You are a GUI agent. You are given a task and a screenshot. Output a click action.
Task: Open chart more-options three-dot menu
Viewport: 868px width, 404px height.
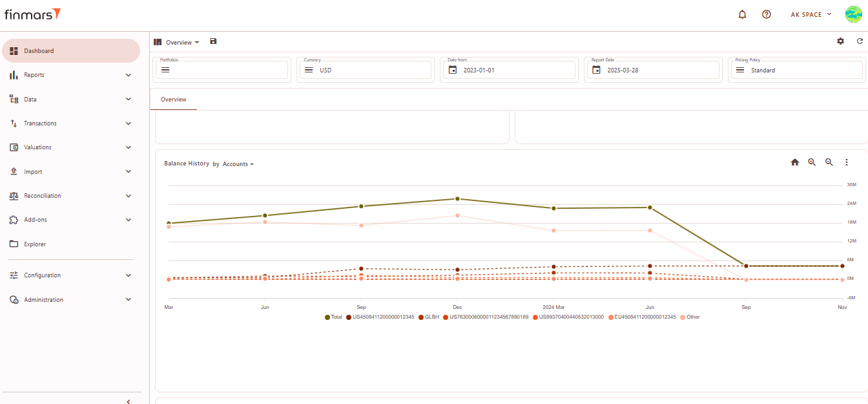pyautogui.click(x=847, y=162)
